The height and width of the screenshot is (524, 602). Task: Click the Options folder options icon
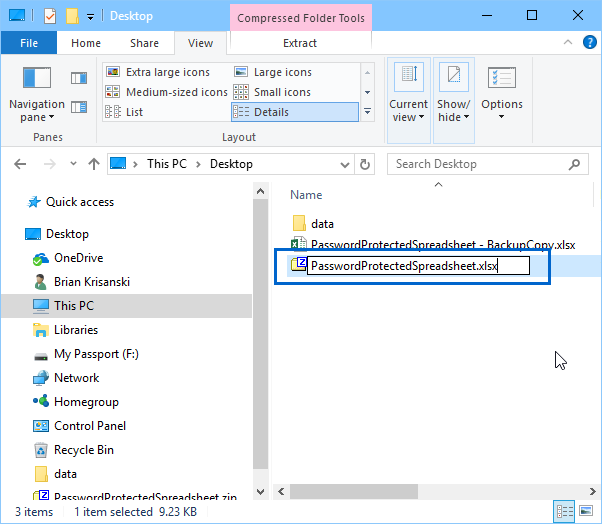coord(501,78)
